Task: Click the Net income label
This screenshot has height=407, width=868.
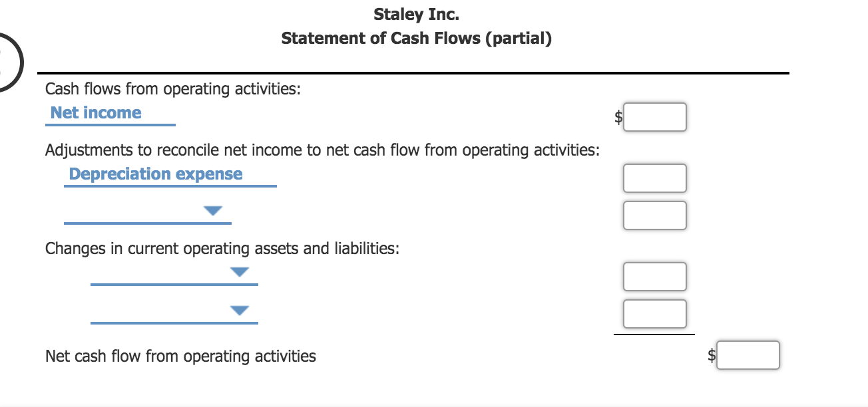Action: pos(97,112)
